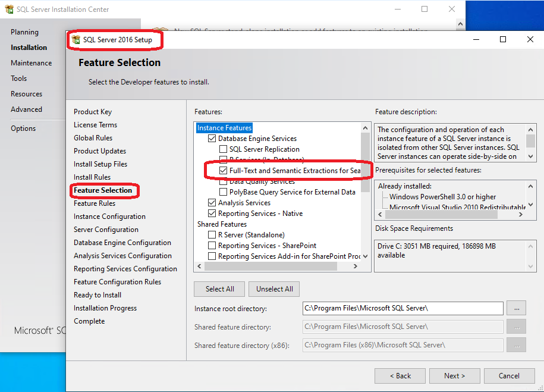Click the SQL Server 2016 Setup title icon

click(x=76, y=40)
